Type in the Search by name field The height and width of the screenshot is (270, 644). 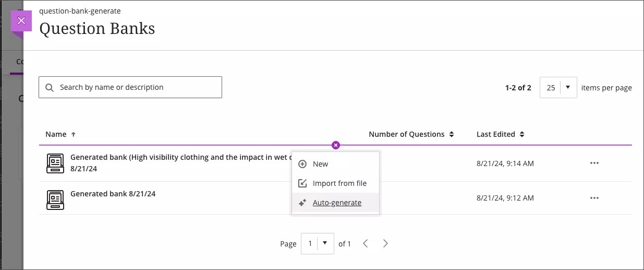(x=136, y=87)
